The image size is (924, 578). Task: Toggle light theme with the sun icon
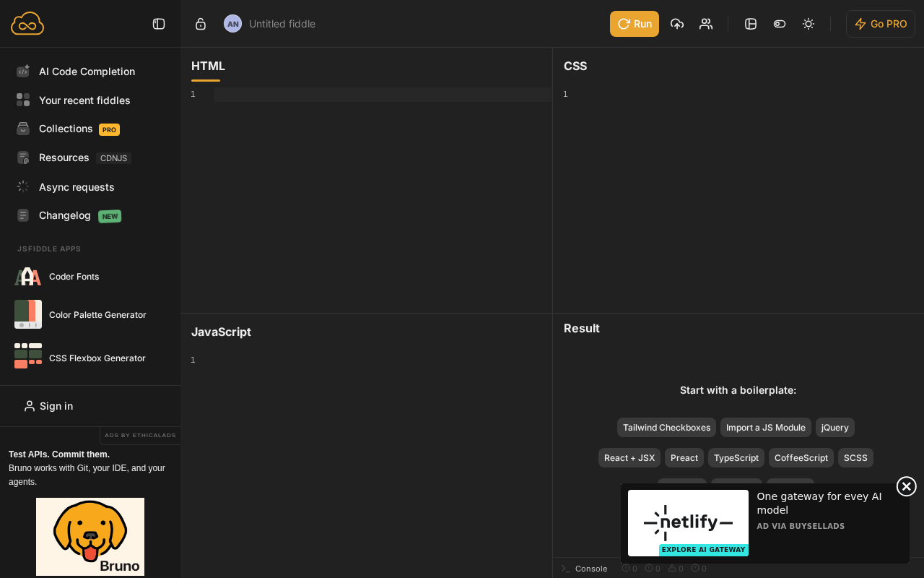[808, 24]
